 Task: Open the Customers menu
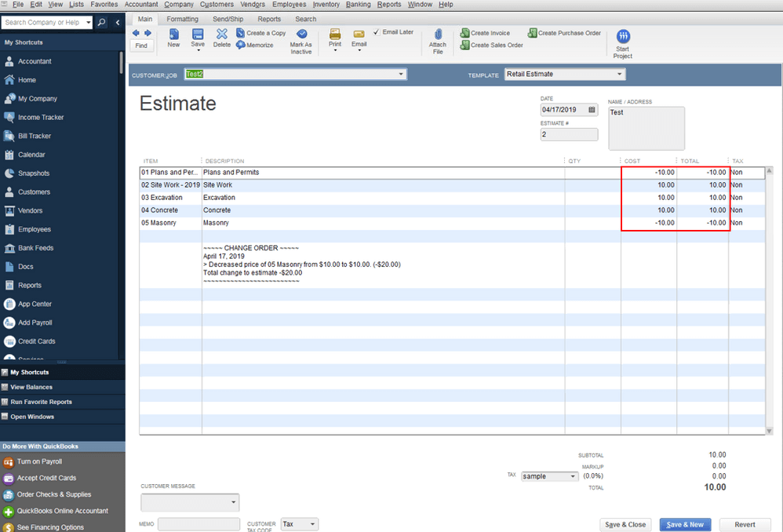(x=217, y=4)
